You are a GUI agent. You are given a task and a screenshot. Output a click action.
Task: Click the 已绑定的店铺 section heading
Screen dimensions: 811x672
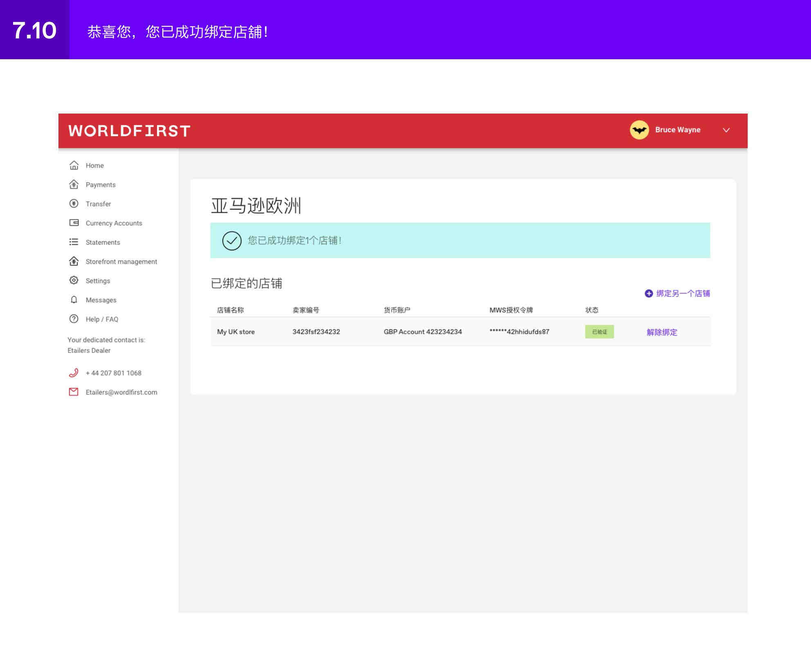point(246,283)
